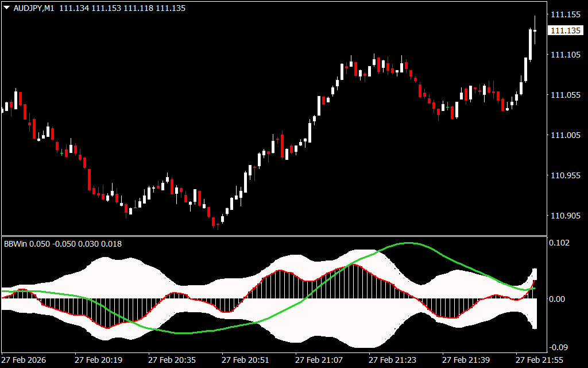588x368 pixels.
Task: Click the -0.09 indicator scale value
Action: (x=560, y=347)
